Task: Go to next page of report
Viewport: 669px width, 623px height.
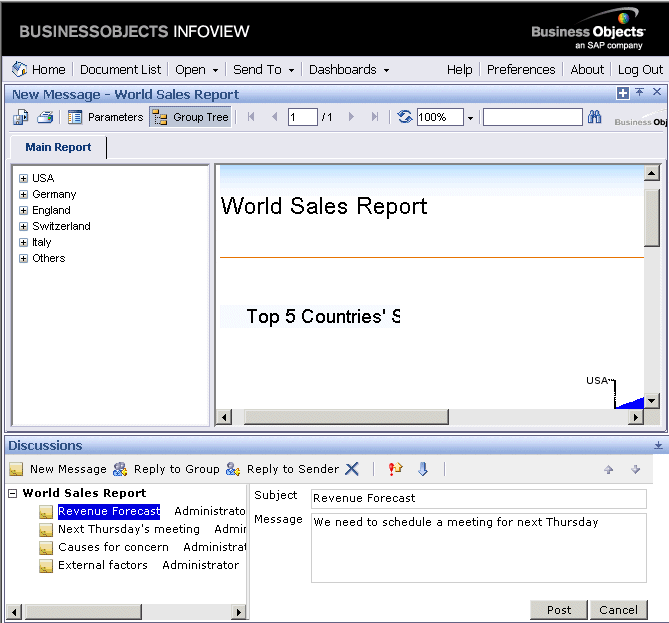Action: [351, 116]
